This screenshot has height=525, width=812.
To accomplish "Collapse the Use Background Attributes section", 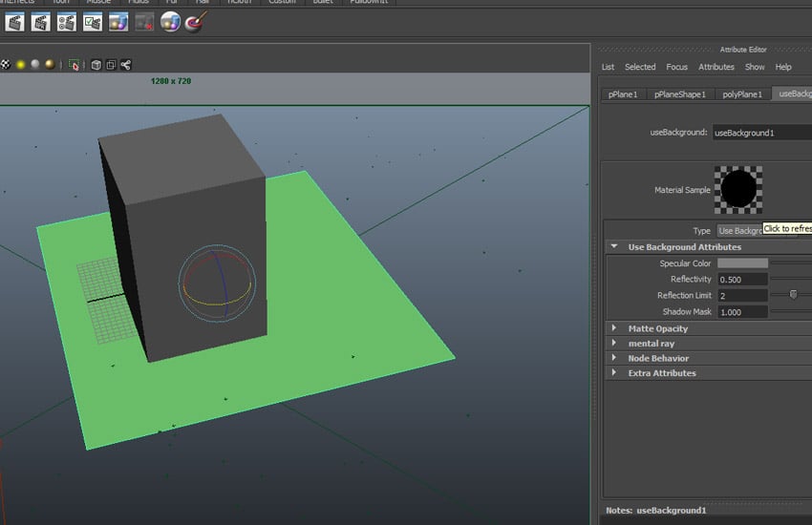I will click(684, 247).
